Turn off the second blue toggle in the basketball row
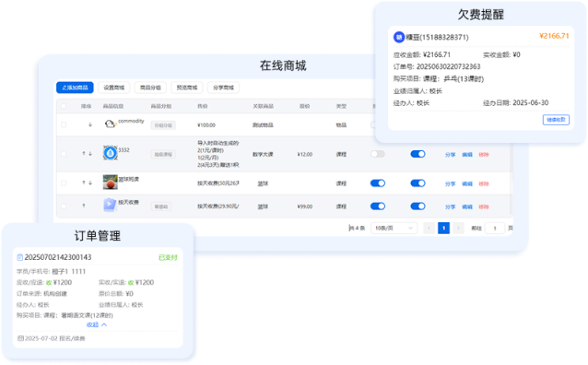This screenshot has width=588, height=365. coord(417,183)
